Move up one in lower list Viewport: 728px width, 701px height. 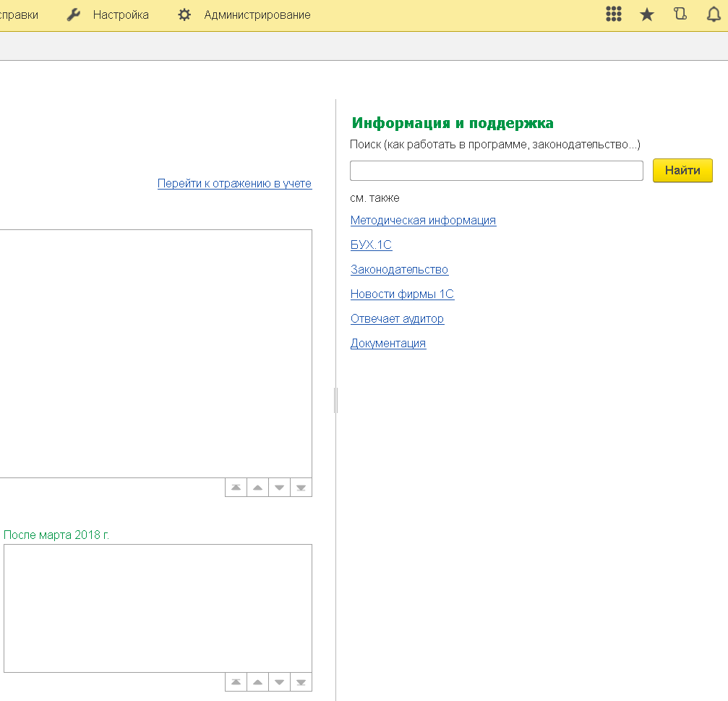coord(257,682)
